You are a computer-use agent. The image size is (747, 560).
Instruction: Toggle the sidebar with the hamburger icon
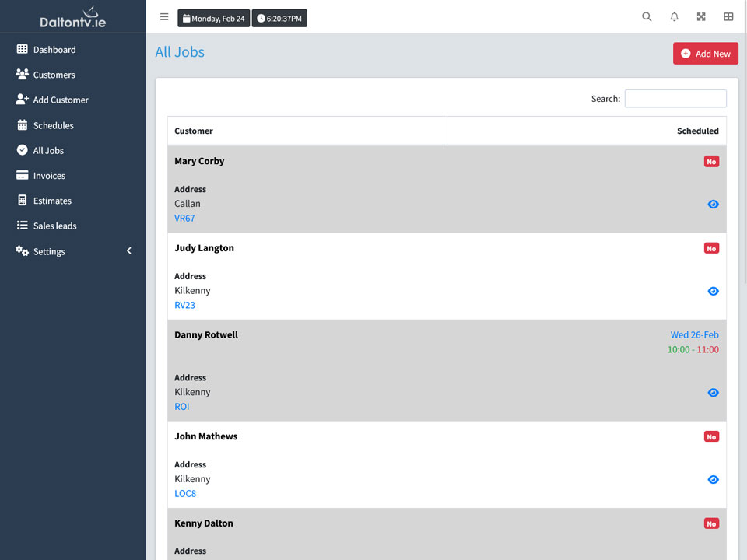[x=164, y=17]
